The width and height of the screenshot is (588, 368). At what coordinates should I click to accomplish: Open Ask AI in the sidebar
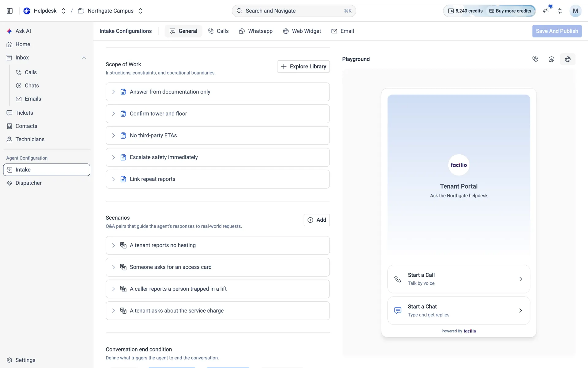23,31
